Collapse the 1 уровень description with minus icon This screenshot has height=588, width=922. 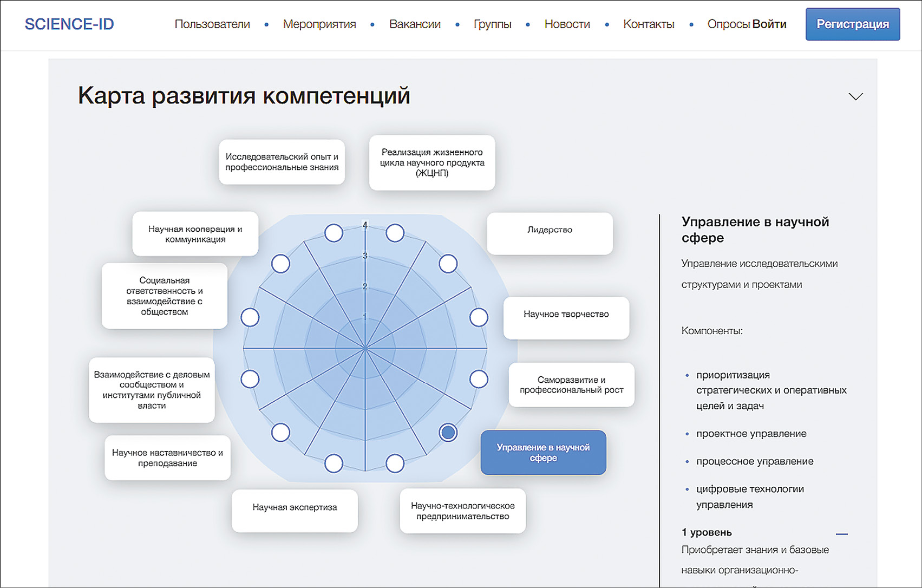point(841,534)
